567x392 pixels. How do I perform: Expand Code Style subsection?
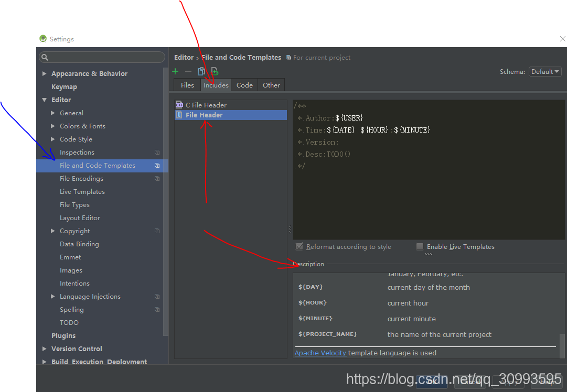[x=53, y=139]
